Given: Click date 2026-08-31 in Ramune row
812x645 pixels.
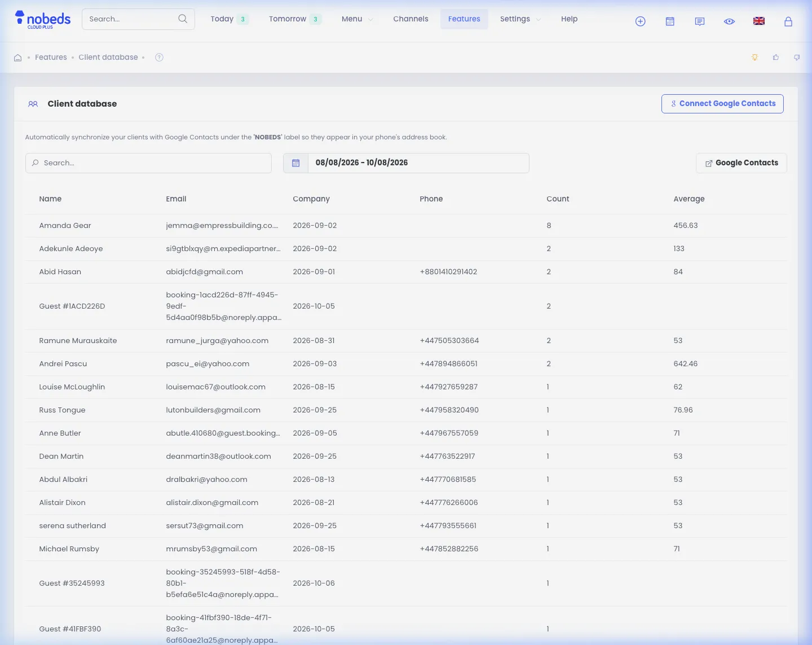Looking at the screenshot, I should (x=314, y=341).
